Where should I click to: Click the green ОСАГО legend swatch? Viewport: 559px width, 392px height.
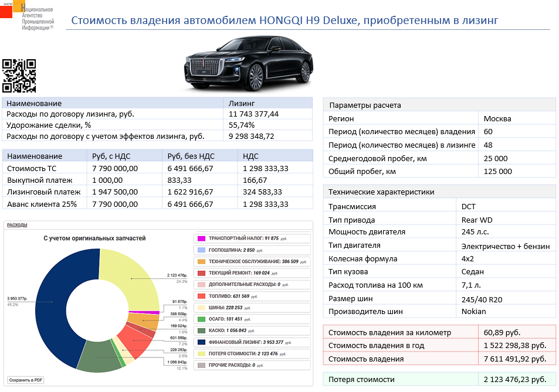click(201, 319)
